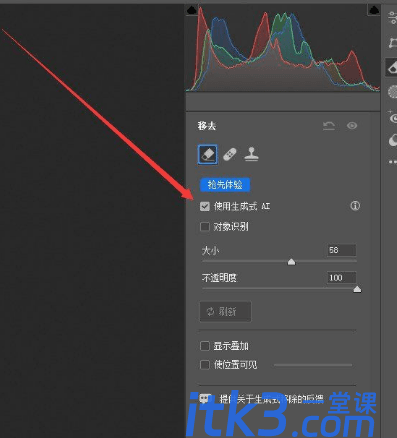The image size is (397, 438).
Task: Open the Presets overlapping circles icon
Action: point(393,140)
